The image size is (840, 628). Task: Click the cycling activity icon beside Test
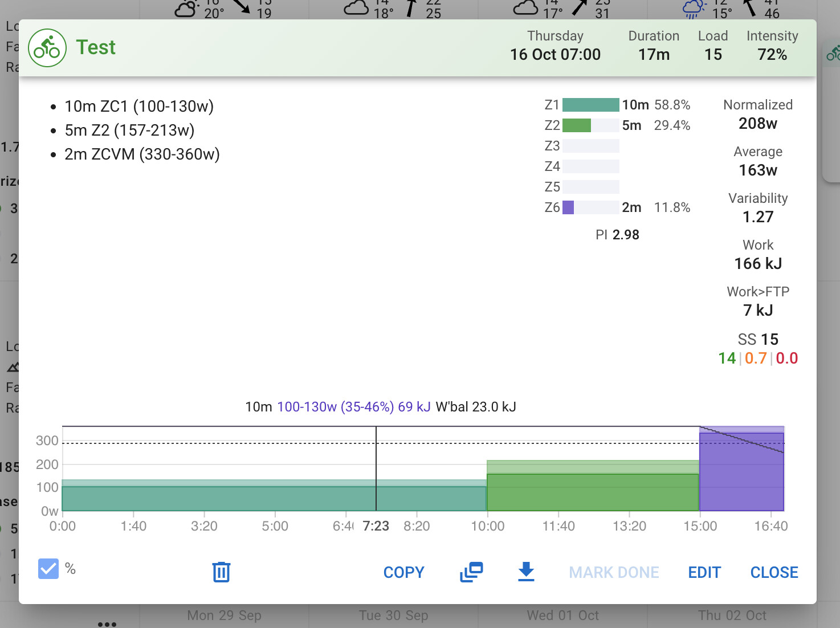tap(47, 48)
